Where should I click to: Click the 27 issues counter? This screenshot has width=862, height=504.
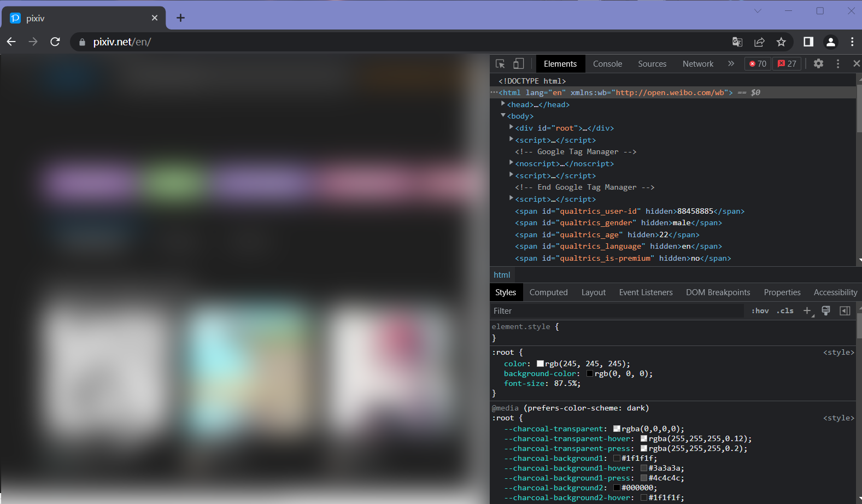click(x=787, y=63)
